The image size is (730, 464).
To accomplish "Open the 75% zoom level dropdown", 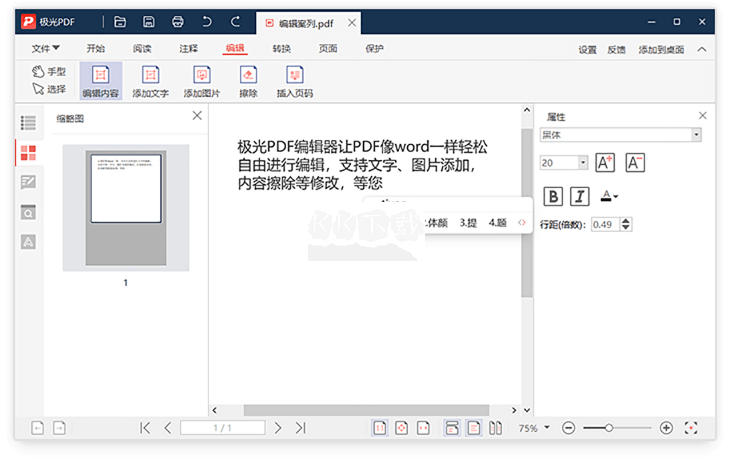I will 533,428.
